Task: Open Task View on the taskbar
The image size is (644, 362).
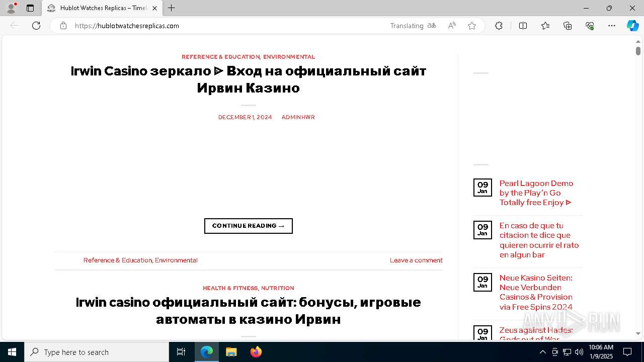Action: coord(181,352)
